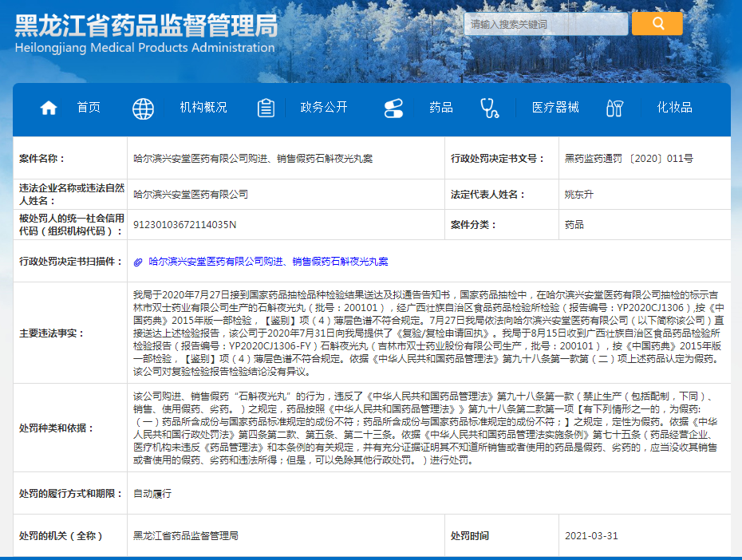
Task: Click the paperclip attachment icon
Action: click(x=139, y=262)
